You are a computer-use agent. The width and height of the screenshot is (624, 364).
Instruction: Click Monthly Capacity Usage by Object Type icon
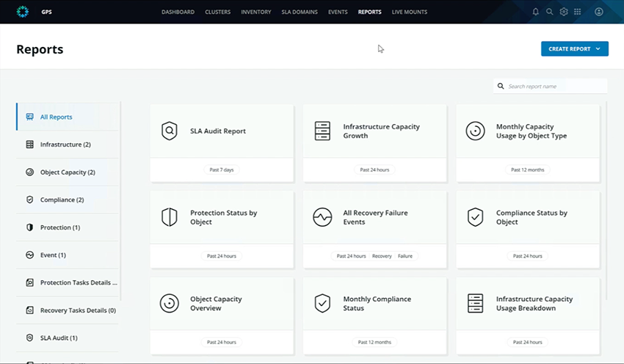[475, 131]
